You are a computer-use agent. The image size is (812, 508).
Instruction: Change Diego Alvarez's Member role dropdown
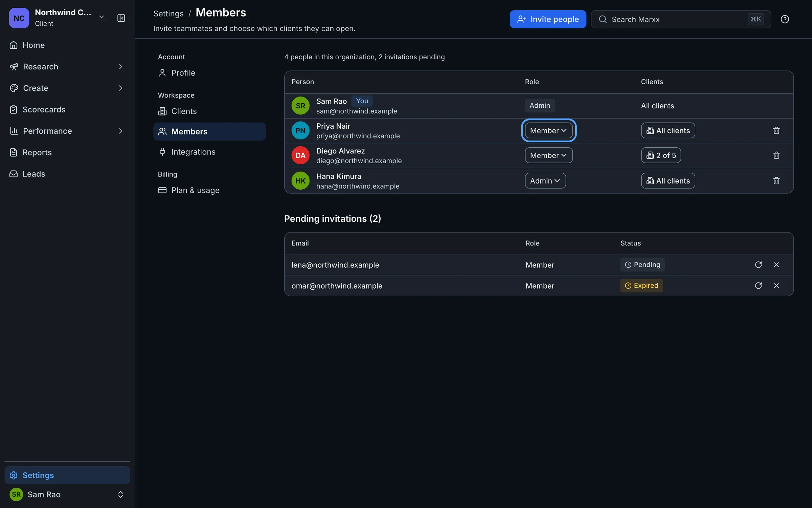pos(548,155)
